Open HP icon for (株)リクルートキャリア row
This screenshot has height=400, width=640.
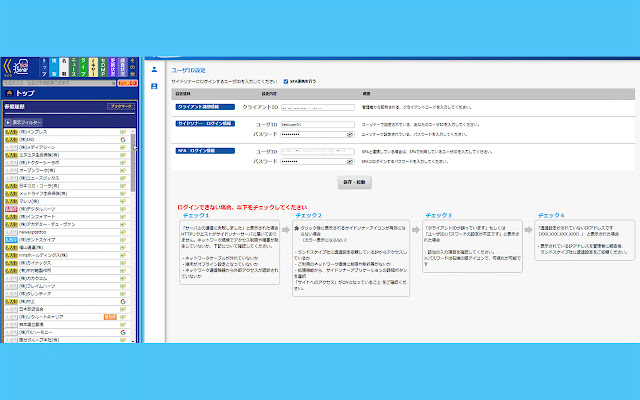(x=123, y=317)
